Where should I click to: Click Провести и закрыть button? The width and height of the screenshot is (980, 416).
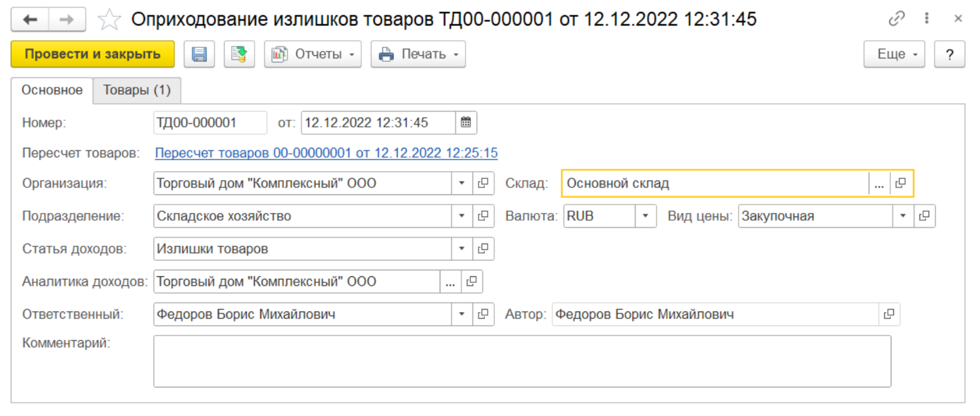(93, 55)
